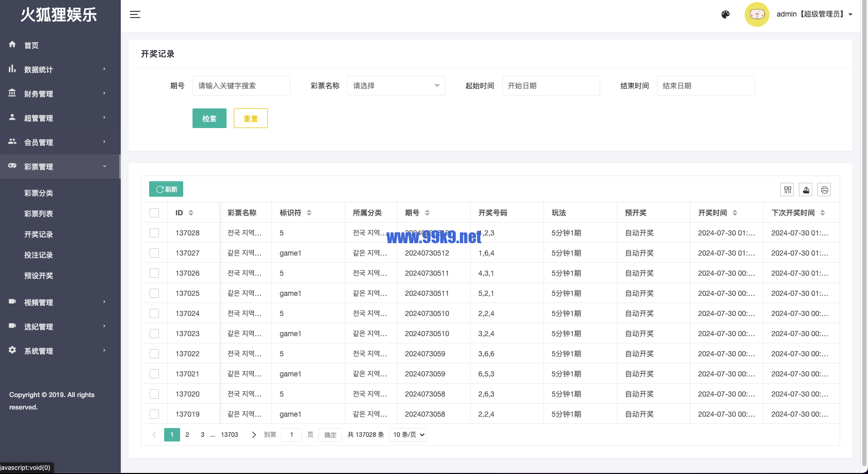Open 开奖记录 submenu item
Screen dimensions: 868x474
[x=39, y=234]
